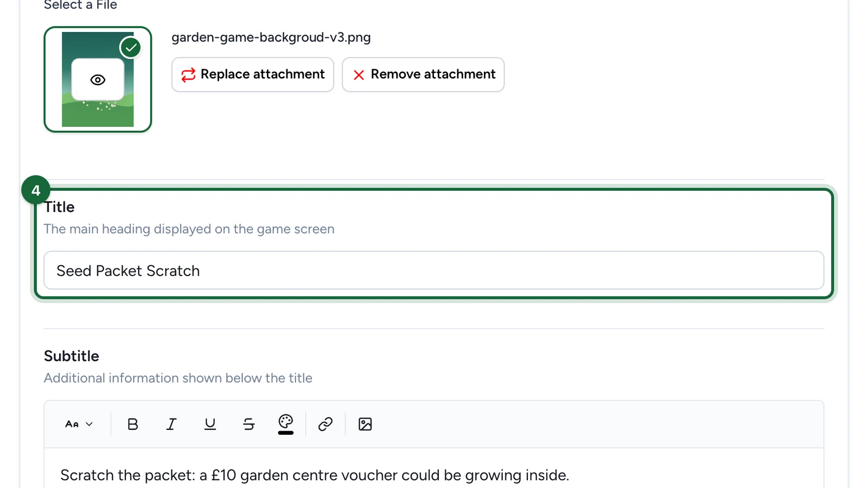Click the red swap arrows icon

pos(188,75)
